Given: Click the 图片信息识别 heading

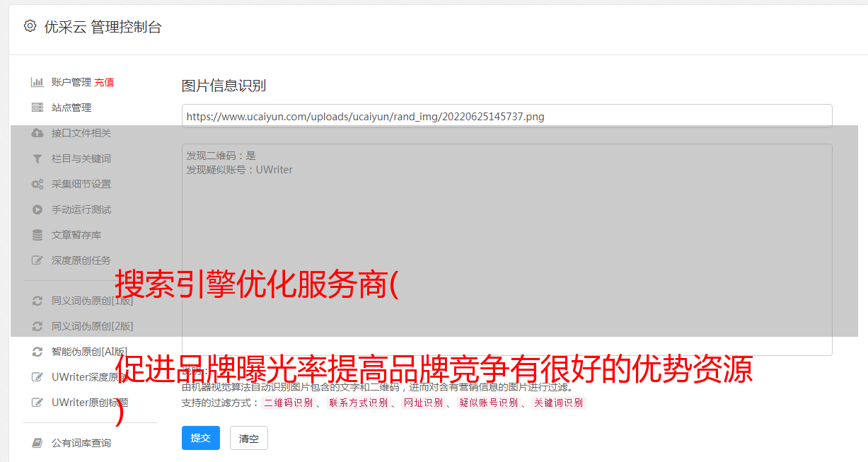Looking at the screenshot, I should [224, 86].
